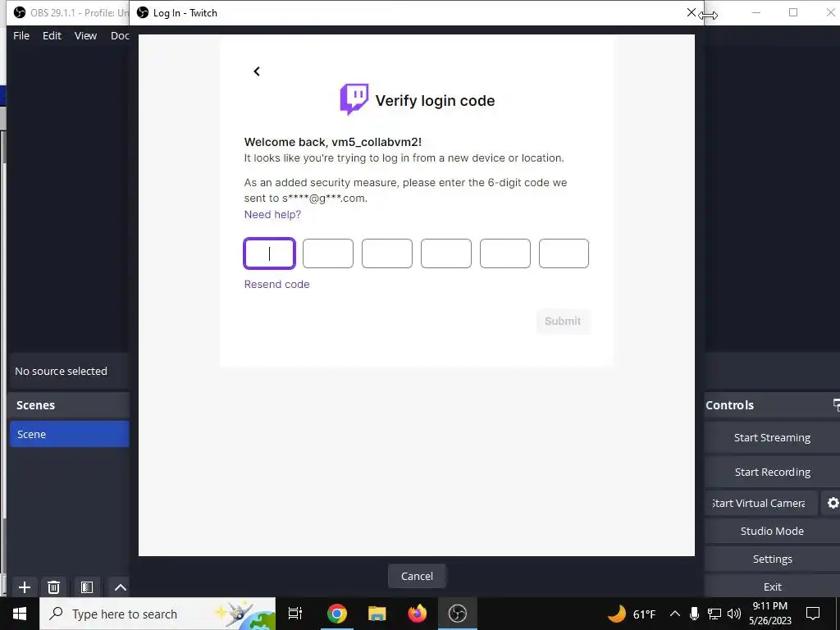Viewport: 840px width, 630px height.
Task: Open the notification center icon
Action: click(813, 614)
